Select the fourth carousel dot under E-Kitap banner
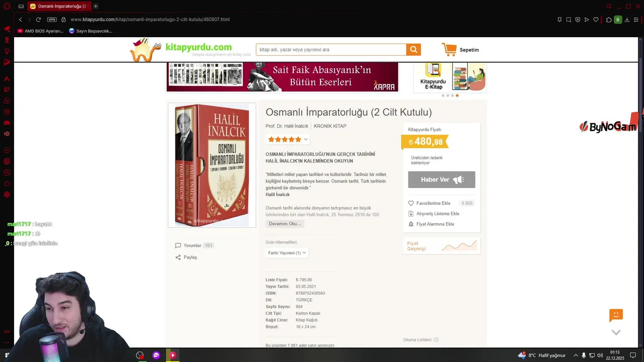This screenshot has height=362, width=644. tap(457, 96)
